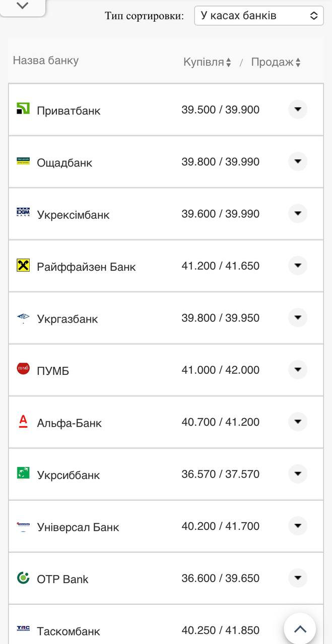Sort by Купівля column

coord(207,62)
